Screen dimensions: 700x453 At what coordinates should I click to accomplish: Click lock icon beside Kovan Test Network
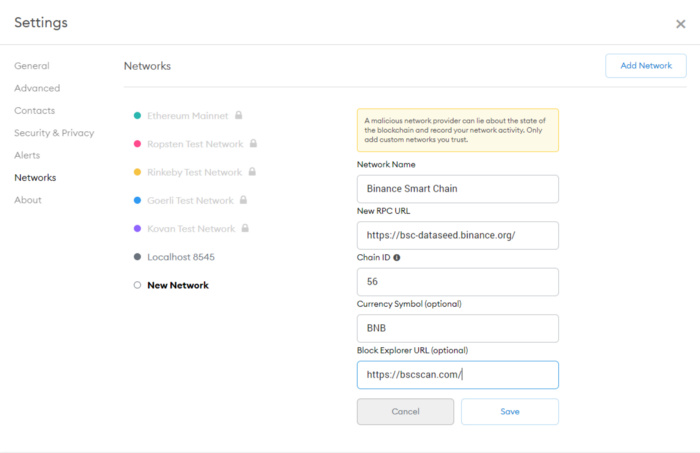pos(245,228)
